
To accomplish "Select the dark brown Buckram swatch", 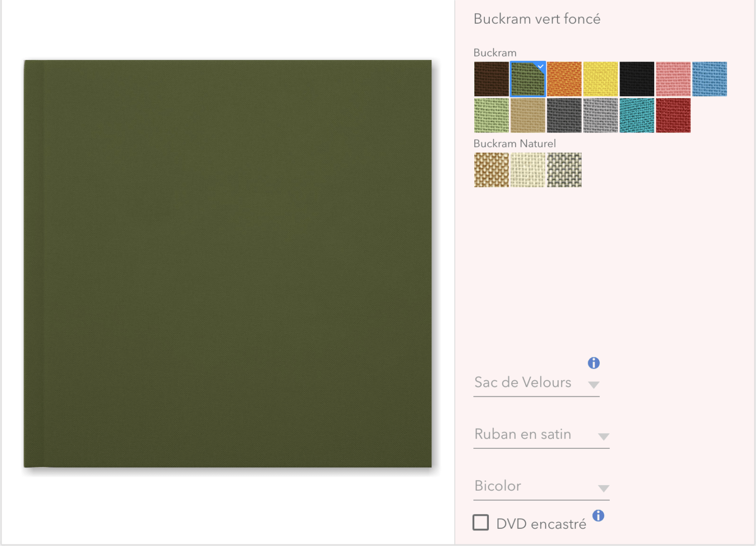I will (x=491, y=79).
